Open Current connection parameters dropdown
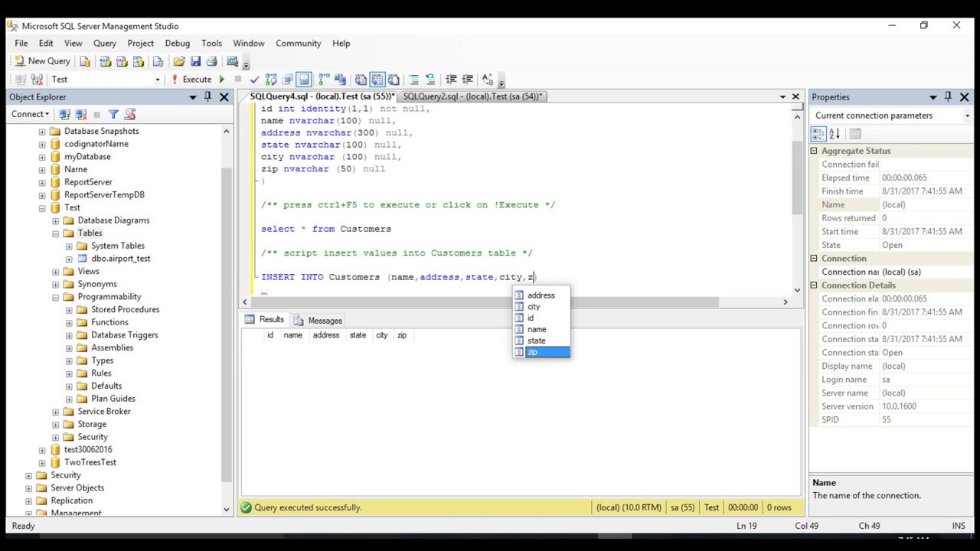The image size is (980, 551). pos(968,116)
